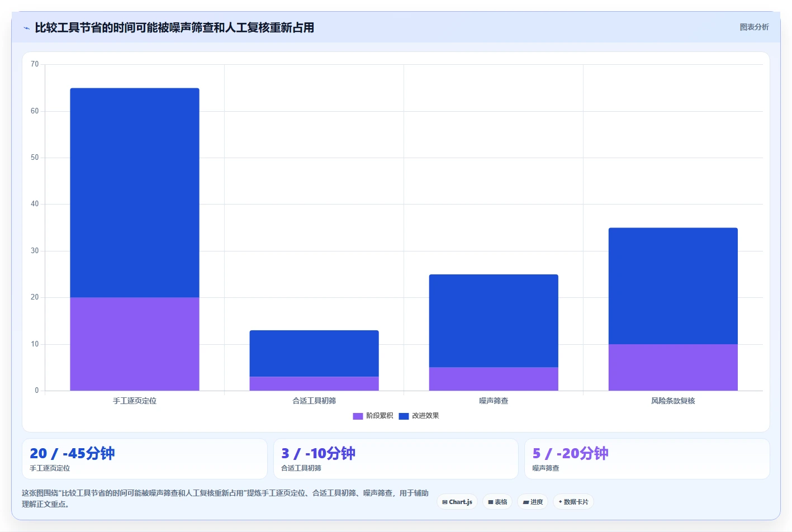
Task: Click the blue bar segment for 噪声筛查
Action: (494, 321)
